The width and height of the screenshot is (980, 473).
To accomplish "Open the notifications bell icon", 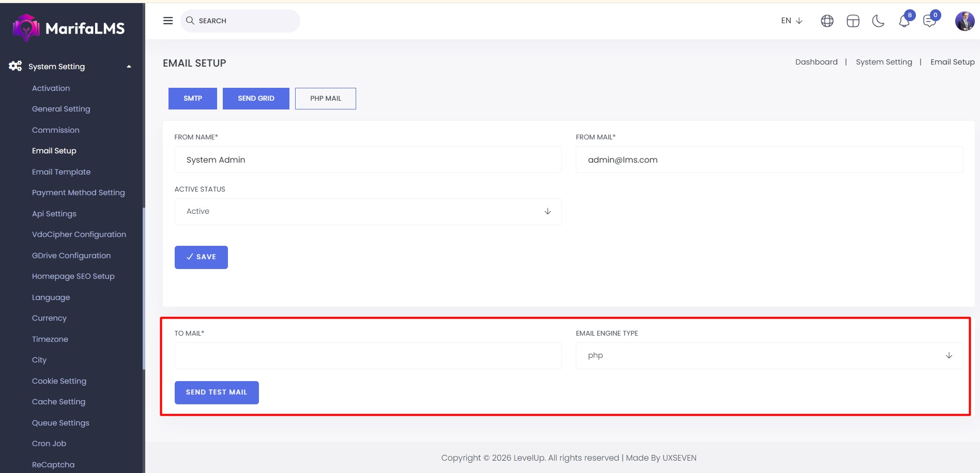I will tap(904, 21).
